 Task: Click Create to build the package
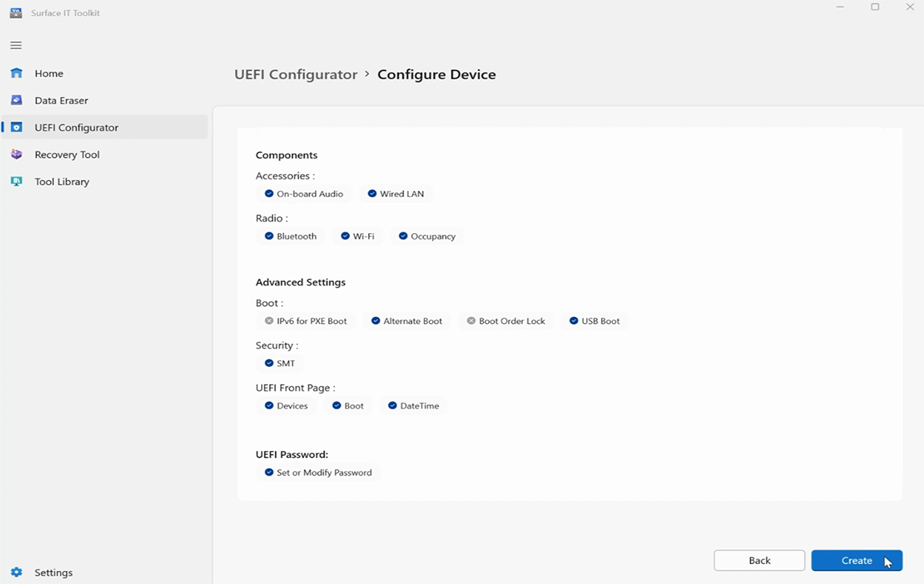point(856,560)
